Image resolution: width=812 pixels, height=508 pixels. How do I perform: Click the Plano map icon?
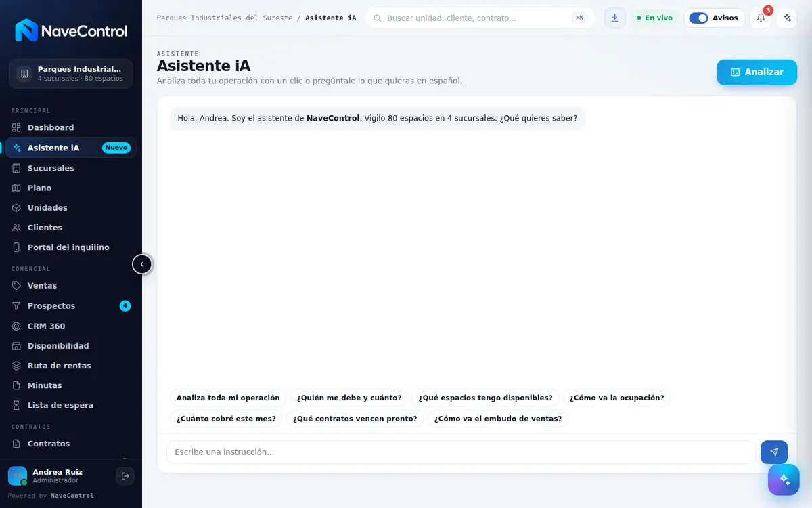(17, 188)
